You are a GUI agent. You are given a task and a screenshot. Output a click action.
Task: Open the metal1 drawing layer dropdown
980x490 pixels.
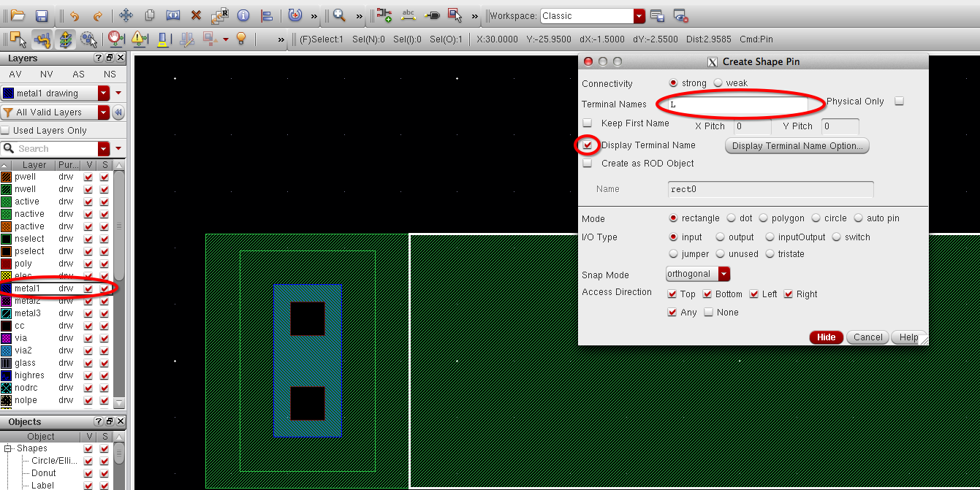pos(104,93)
